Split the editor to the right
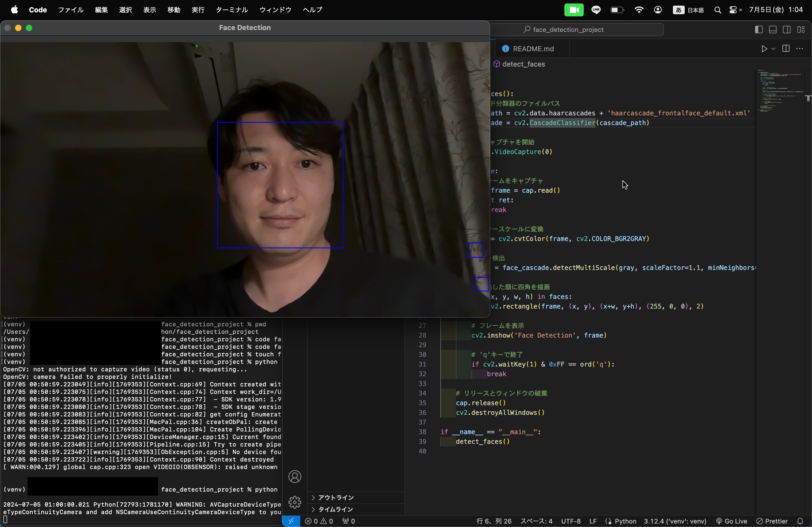The image size is (812, 527). (x=786, y=49)
